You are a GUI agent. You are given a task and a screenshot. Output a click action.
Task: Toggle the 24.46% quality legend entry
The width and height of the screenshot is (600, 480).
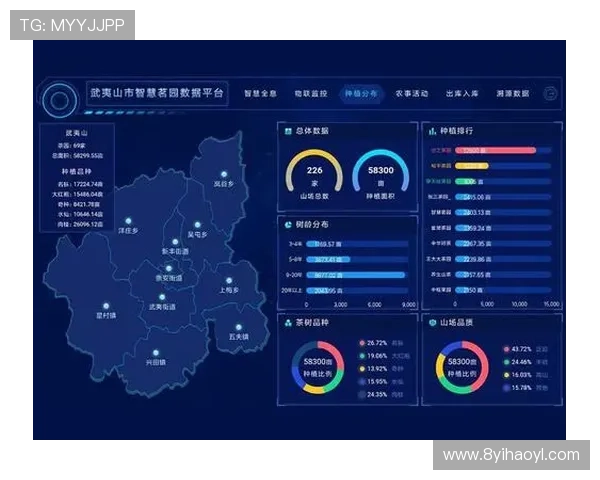[526, 362]
